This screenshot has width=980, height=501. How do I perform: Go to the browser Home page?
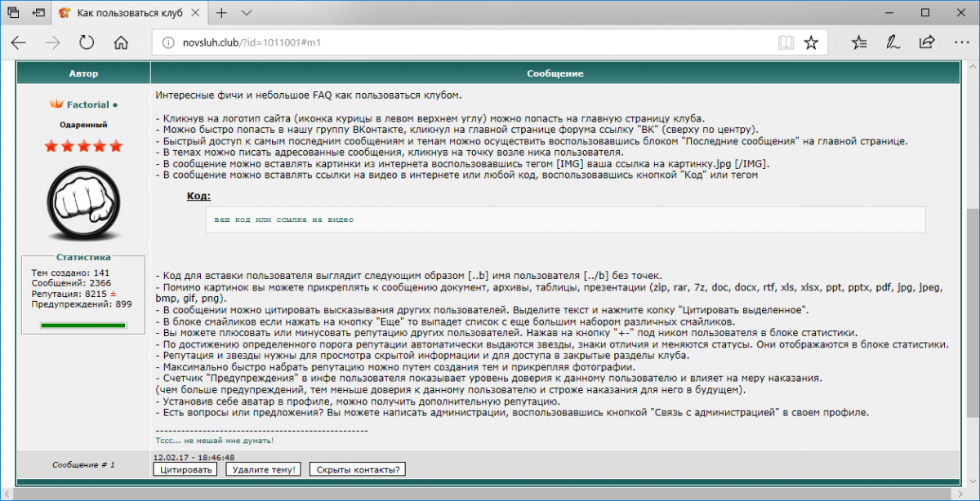point(121,42)
